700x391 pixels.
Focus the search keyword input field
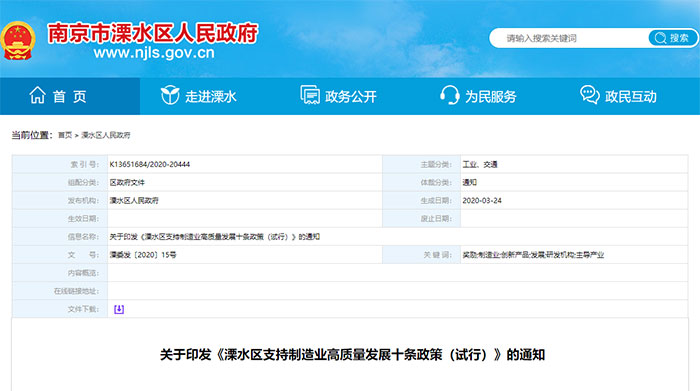click(569, 38)
